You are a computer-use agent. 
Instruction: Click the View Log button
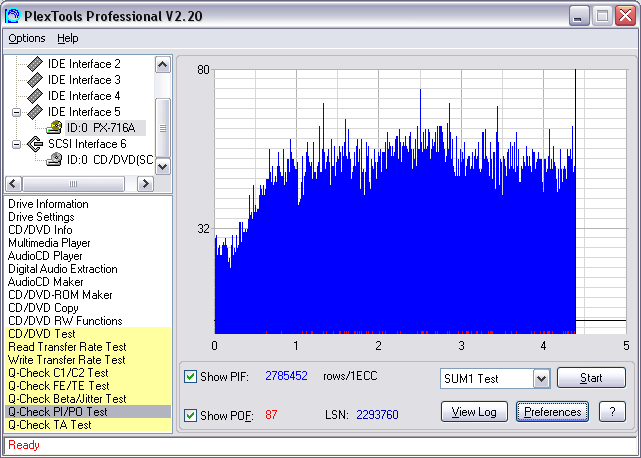474,412
